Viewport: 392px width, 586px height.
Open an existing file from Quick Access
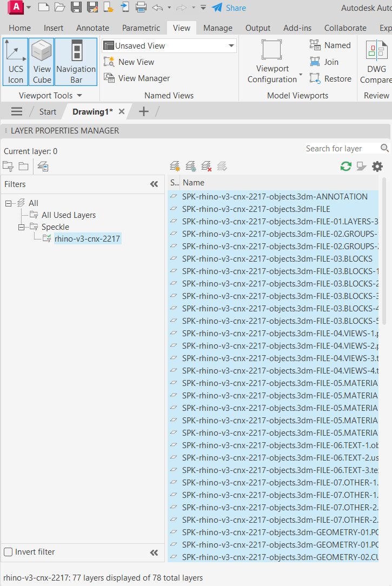pos(60,7)
